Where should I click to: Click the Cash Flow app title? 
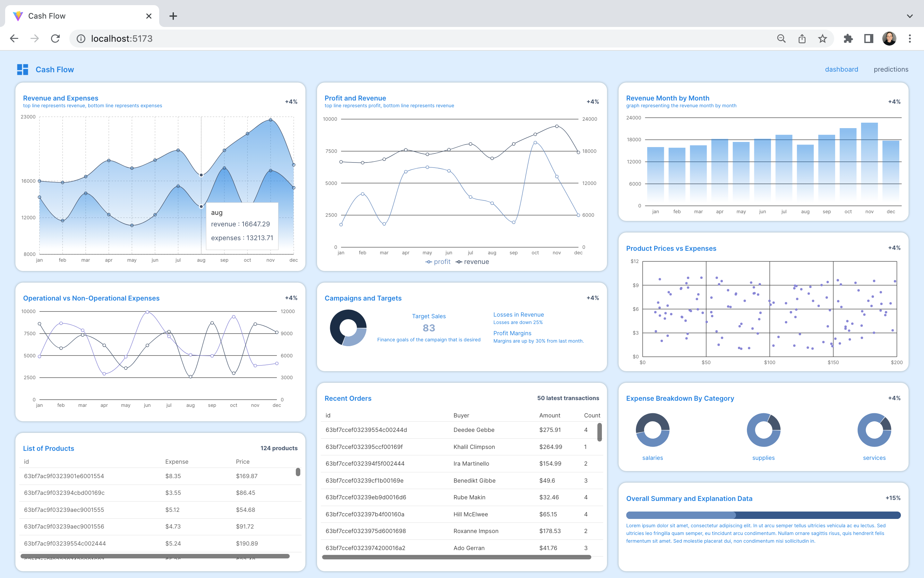55,70
